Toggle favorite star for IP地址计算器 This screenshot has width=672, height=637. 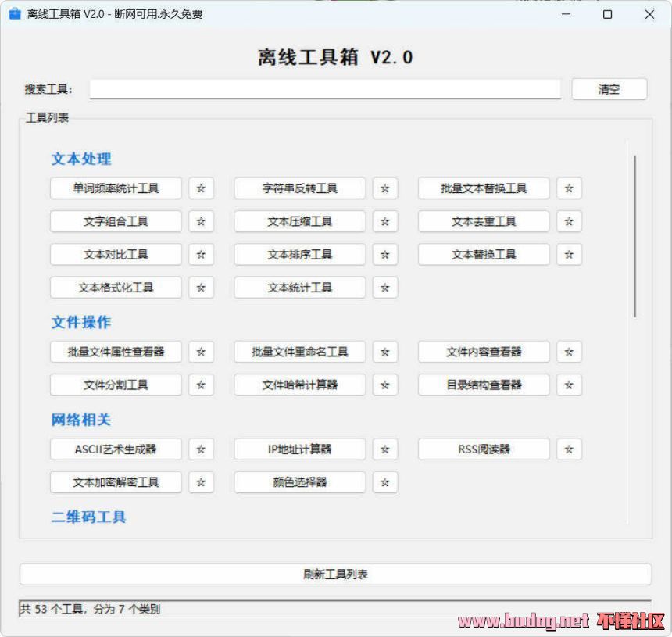[384, 449]
